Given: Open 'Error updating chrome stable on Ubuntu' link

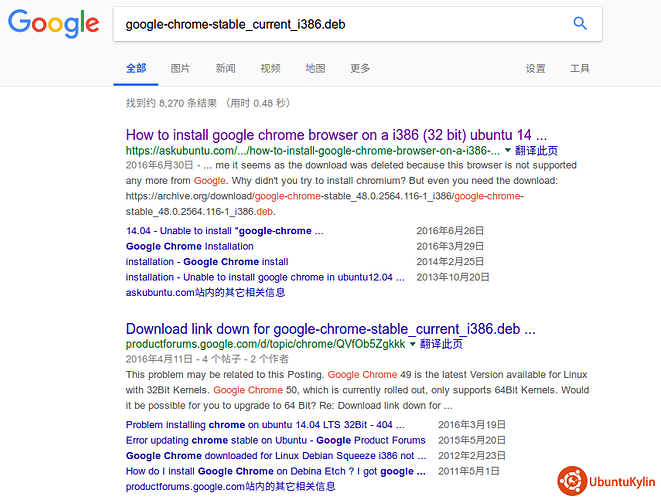Looking at the screenshot, I should click(276, 440).
